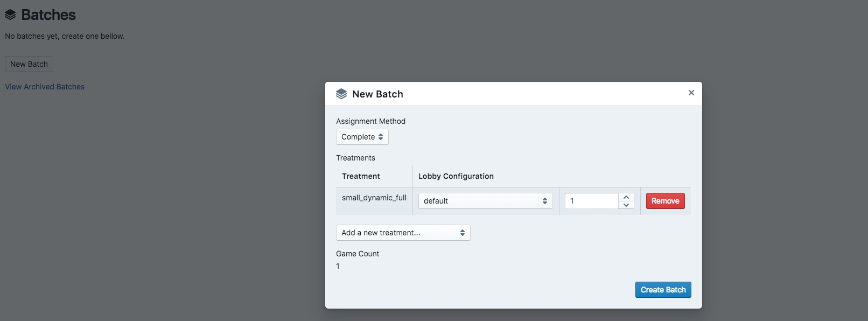Open the default Lobby Configuration dropdown
868x321 pixels.
pyautogui.click(x=486, y=201)
